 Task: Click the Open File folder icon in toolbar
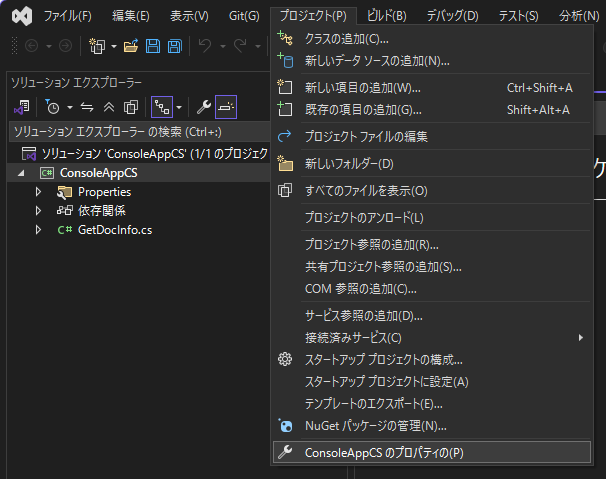click(130, 46)
